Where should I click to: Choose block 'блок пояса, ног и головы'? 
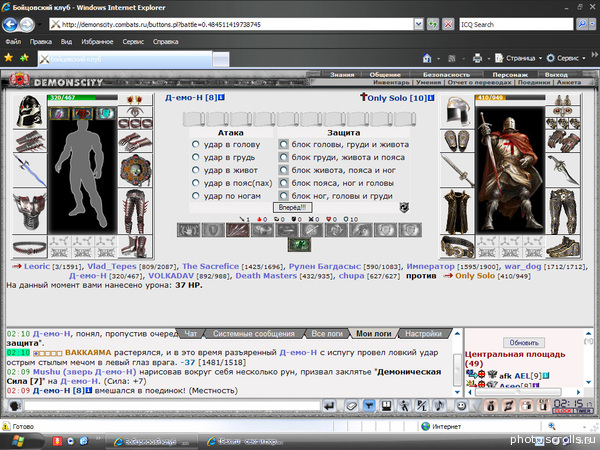(283, 183)
